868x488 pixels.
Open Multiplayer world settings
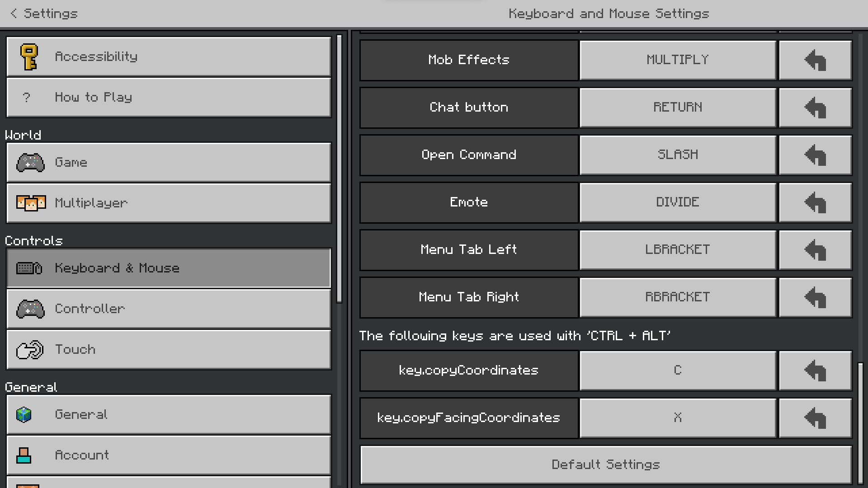(x=168, y=203)
